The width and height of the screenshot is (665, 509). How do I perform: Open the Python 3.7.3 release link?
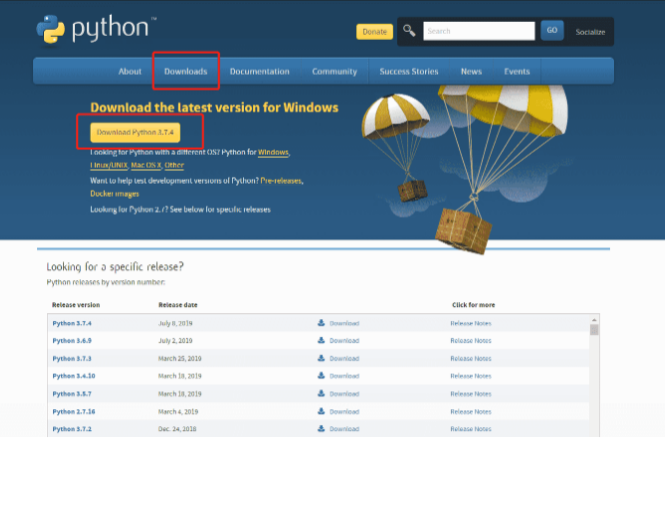(x=72, y=358)
